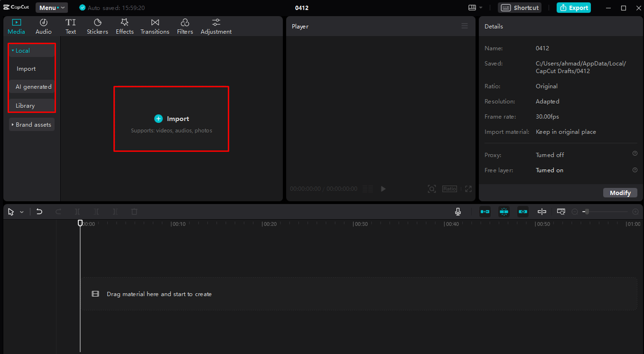Open the Text tab
The height and width of the screenshot is (354, 644).
[70, 27]
